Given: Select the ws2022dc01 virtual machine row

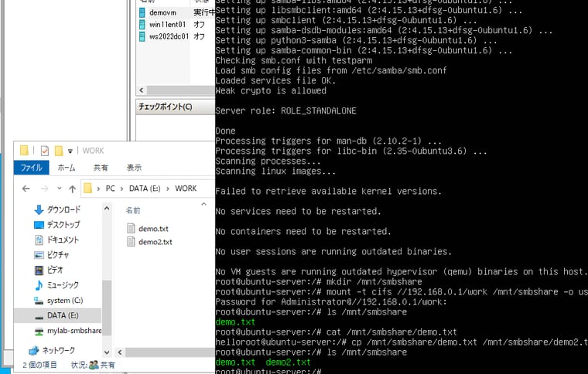Looking at the screenshot, I should coord(176,36).
